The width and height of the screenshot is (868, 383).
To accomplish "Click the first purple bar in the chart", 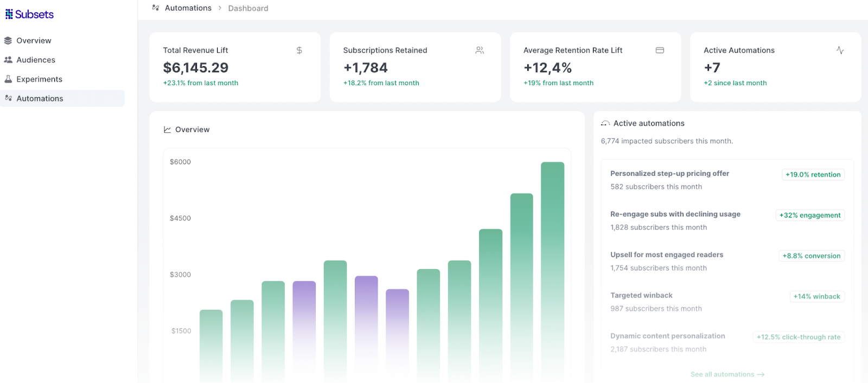I will click(304, 331).
